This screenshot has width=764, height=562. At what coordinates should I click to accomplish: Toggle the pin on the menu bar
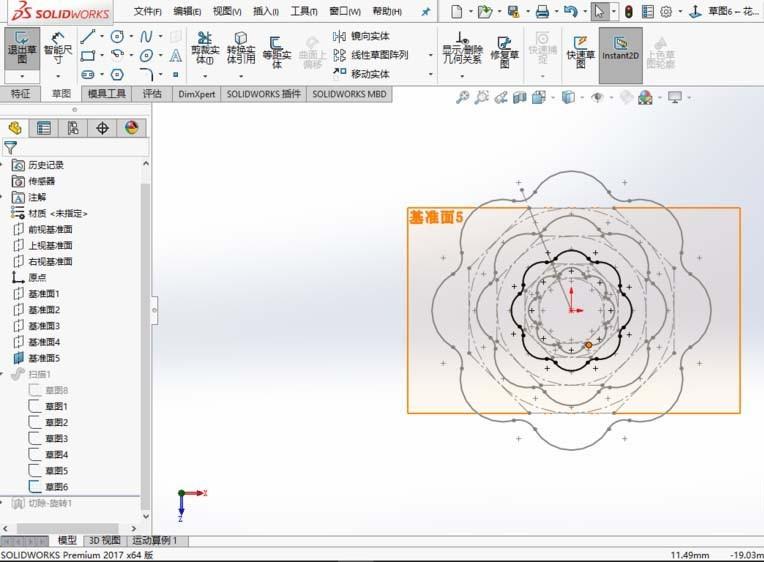click(426, 12)
